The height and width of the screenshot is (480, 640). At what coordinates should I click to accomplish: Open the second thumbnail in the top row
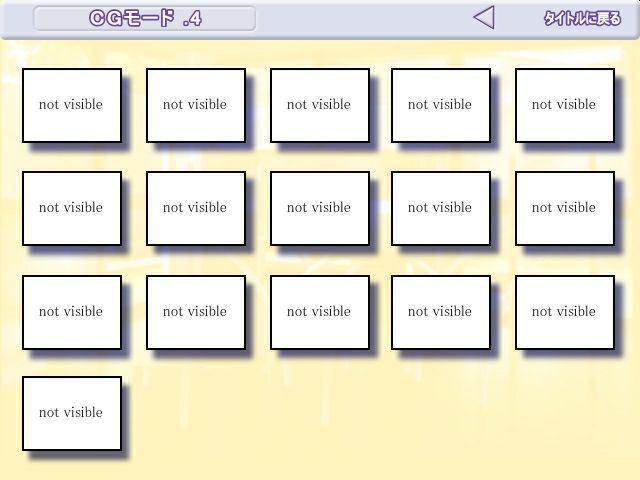coord(195,105)
